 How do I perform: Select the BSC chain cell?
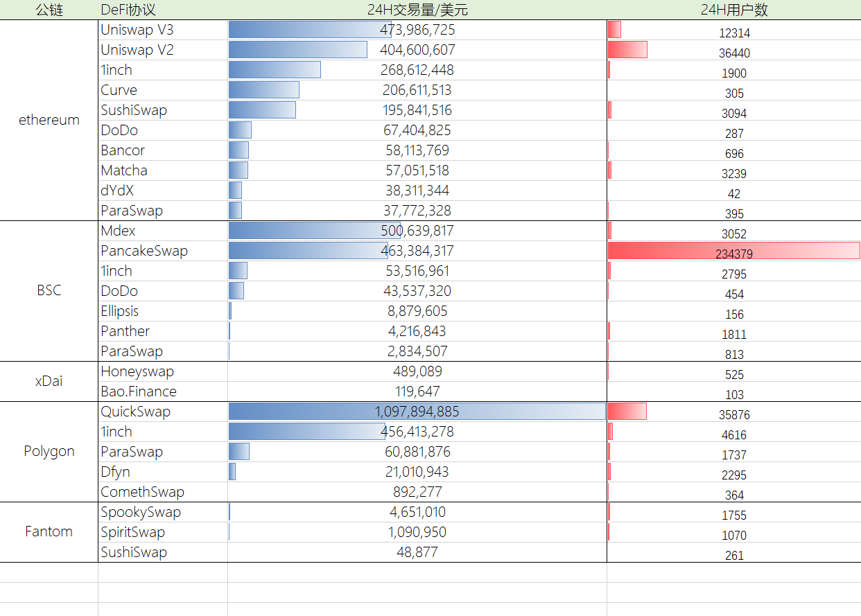49,291
